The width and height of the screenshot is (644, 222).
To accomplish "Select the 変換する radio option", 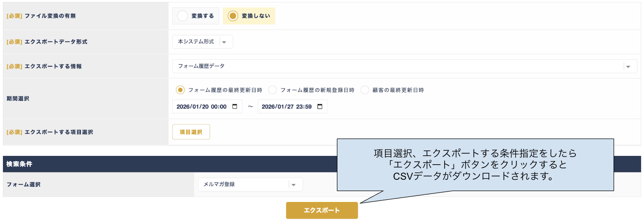I will [x=183, y=16].
